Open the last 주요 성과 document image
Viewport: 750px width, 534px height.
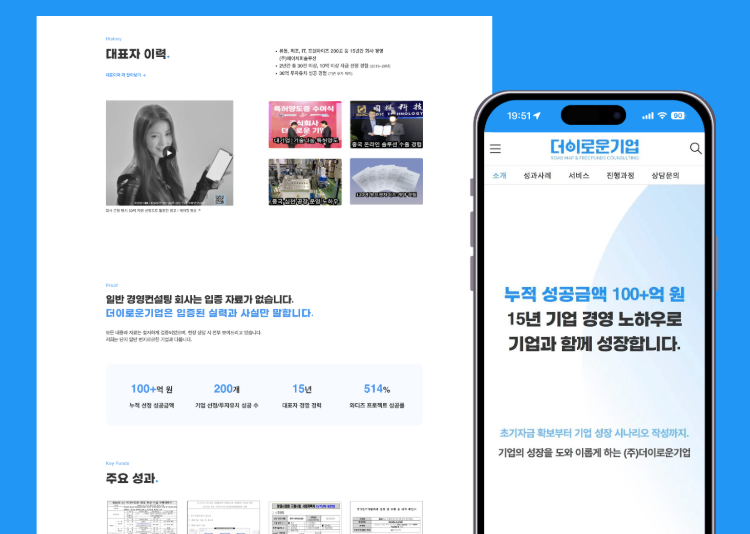pyautogui.click(x=386, y=517)
